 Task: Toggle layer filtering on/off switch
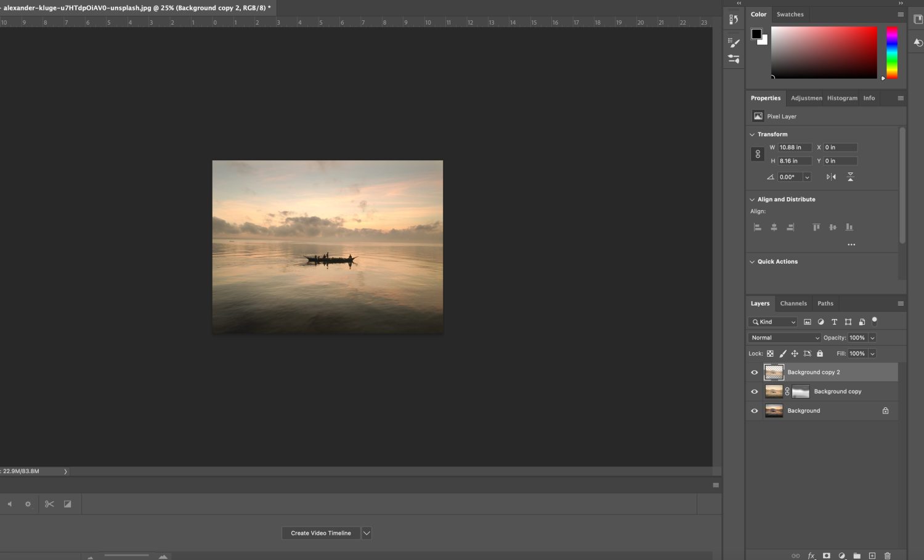[874, 321]
